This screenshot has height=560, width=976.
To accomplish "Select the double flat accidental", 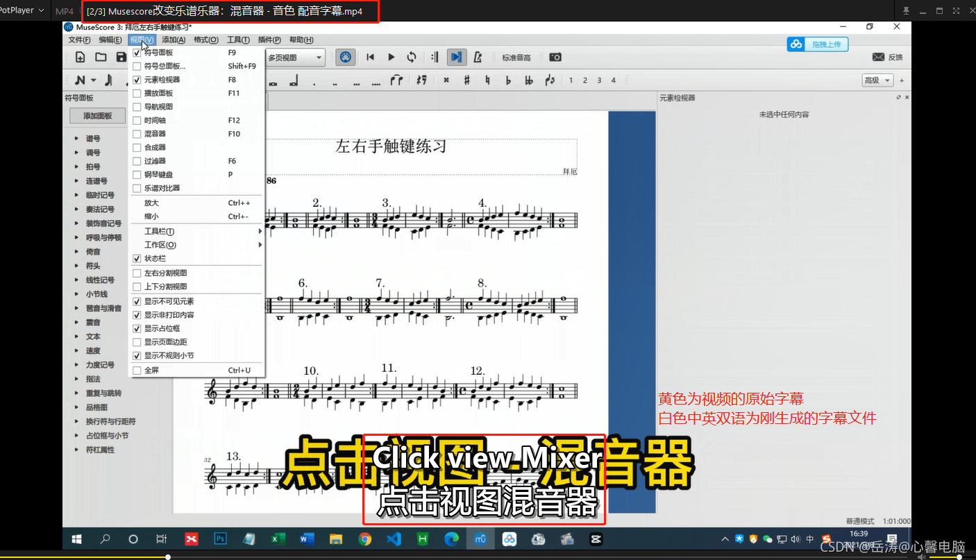I will point(529,80).
